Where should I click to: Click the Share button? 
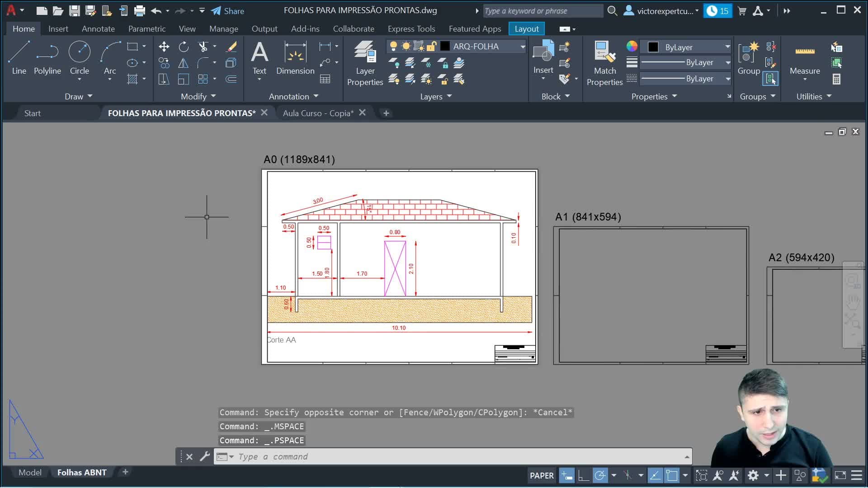pos(228,11)
